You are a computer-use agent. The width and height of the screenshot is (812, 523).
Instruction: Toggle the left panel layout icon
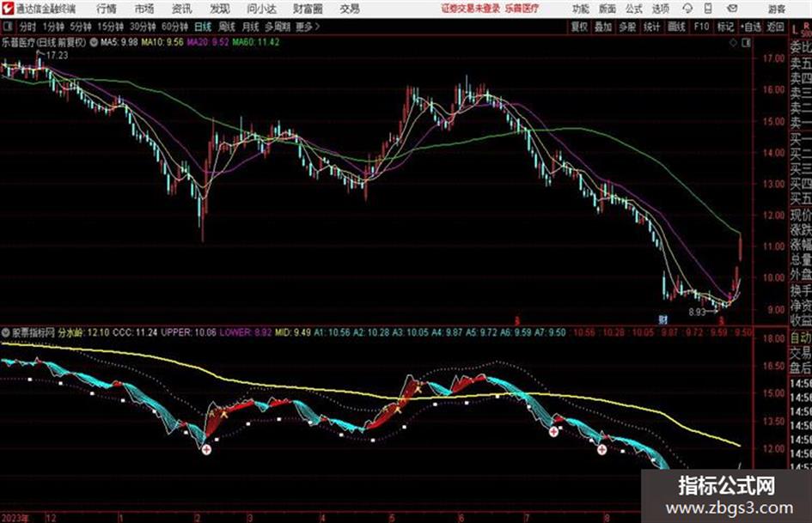(x=7, y=27)
